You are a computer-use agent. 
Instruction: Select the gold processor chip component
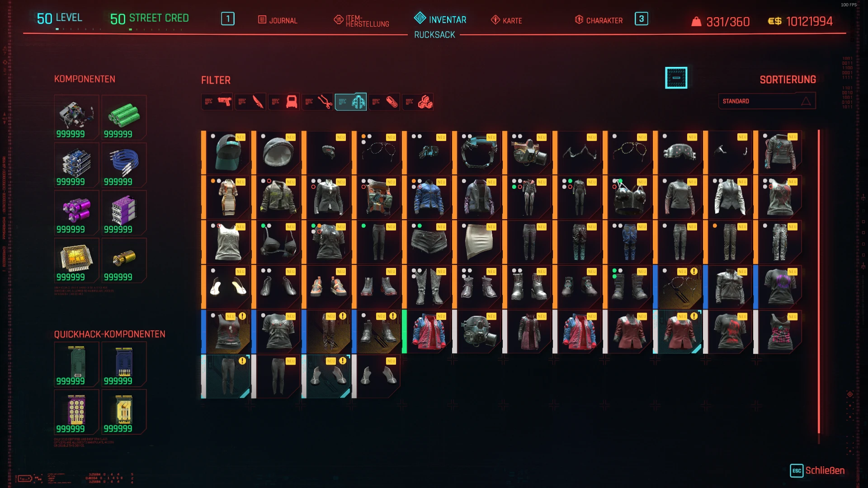click(76, 260)
